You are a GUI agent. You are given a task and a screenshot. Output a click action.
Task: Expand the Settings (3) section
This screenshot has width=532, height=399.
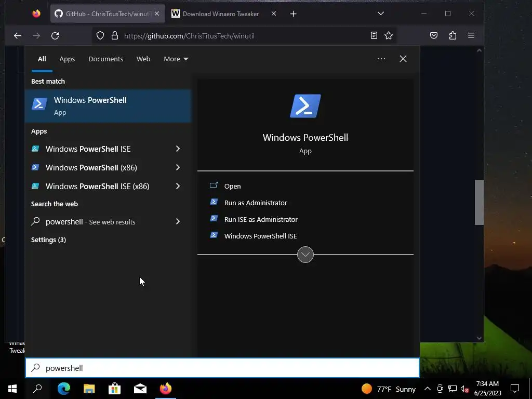point(48,240)
